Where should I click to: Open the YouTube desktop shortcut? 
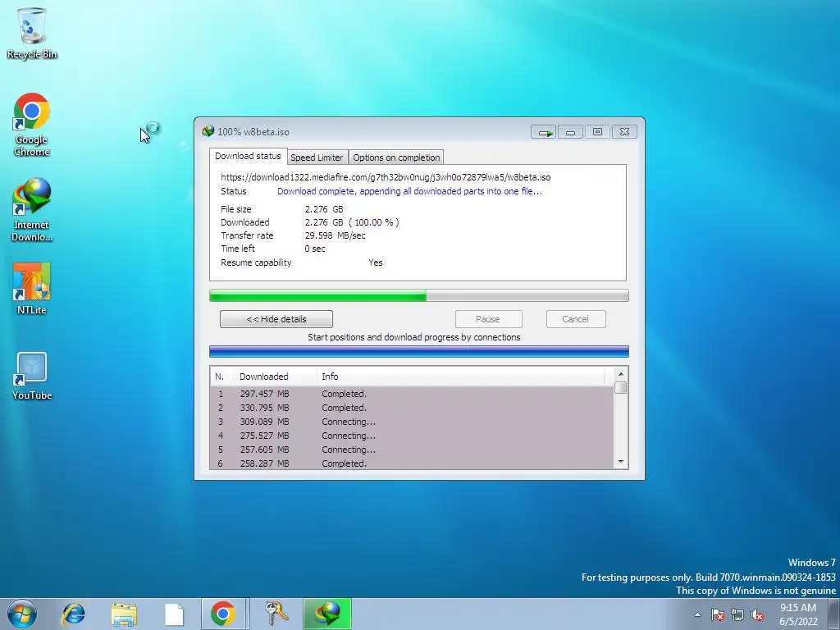coord(32,376)
